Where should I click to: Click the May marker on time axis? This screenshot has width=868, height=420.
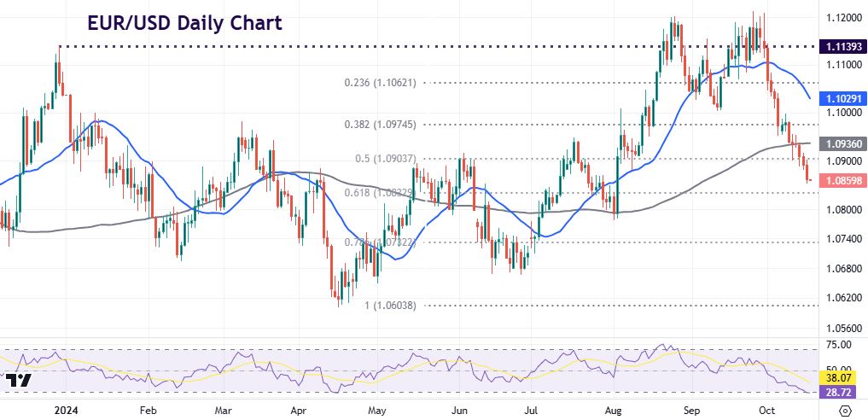(376, 410)
